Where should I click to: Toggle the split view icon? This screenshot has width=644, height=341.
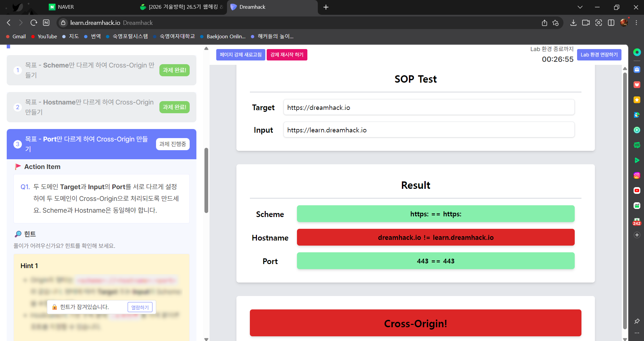pyautogui.click(x=611, y=23)
